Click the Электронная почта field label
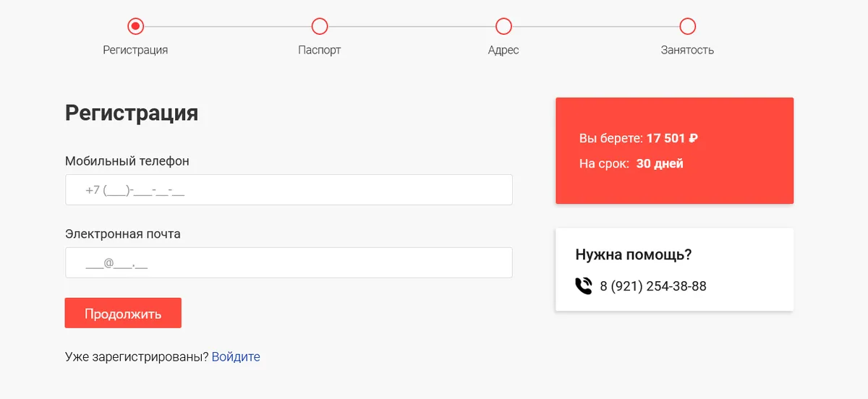Image resolution: width=868 pixels, height=399 pixels. [123, 234]
